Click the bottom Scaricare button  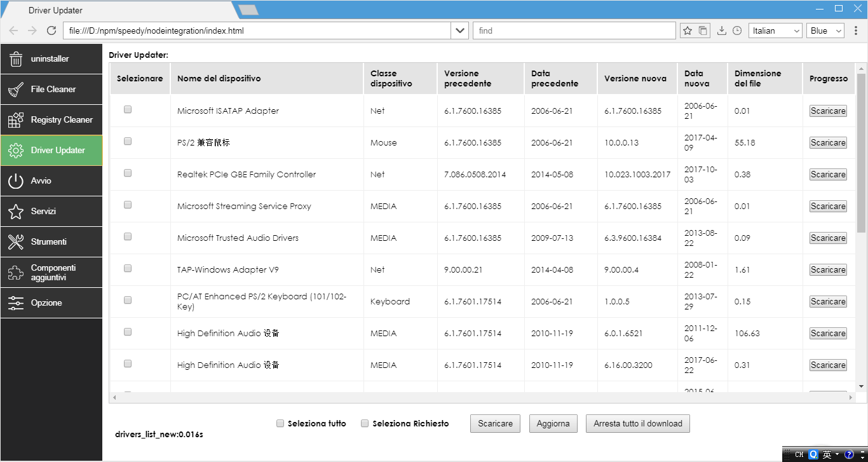[495, 424]
